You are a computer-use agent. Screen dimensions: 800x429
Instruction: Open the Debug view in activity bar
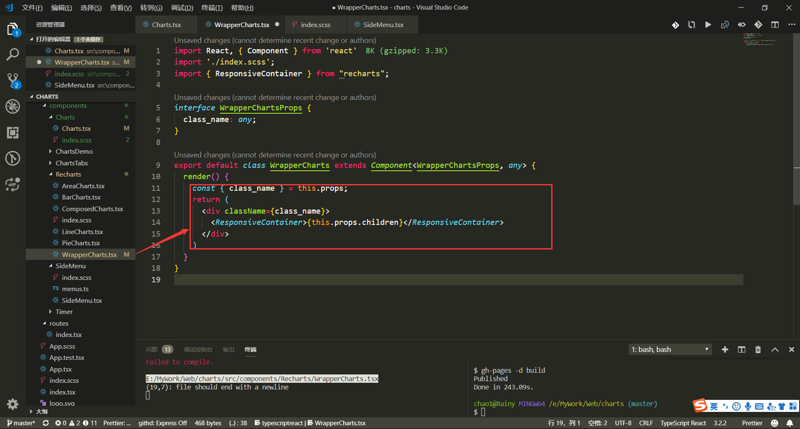tap(13, 106)
